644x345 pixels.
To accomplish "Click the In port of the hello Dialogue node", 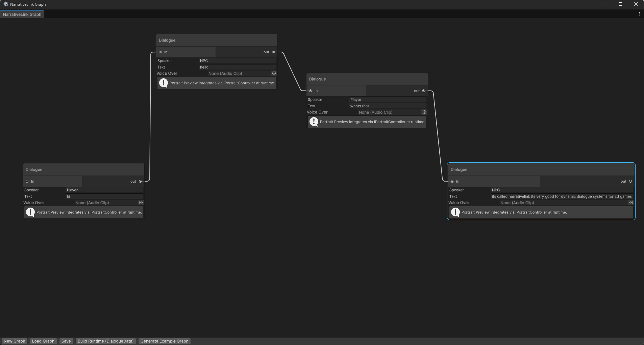I will (x=160, y=52).
